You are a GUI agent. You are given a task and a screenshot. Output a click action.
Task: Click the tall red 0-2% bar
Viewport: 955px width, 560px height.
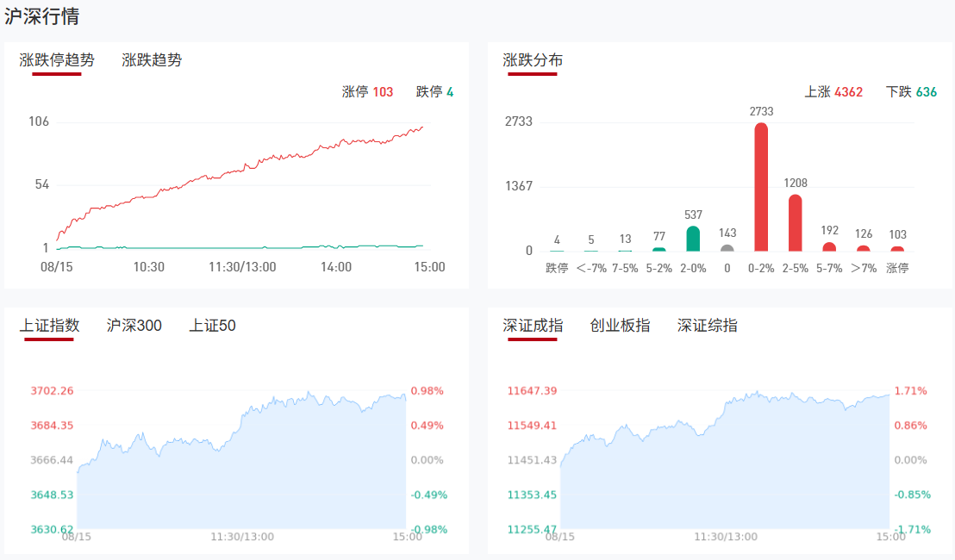pos(761,187)
